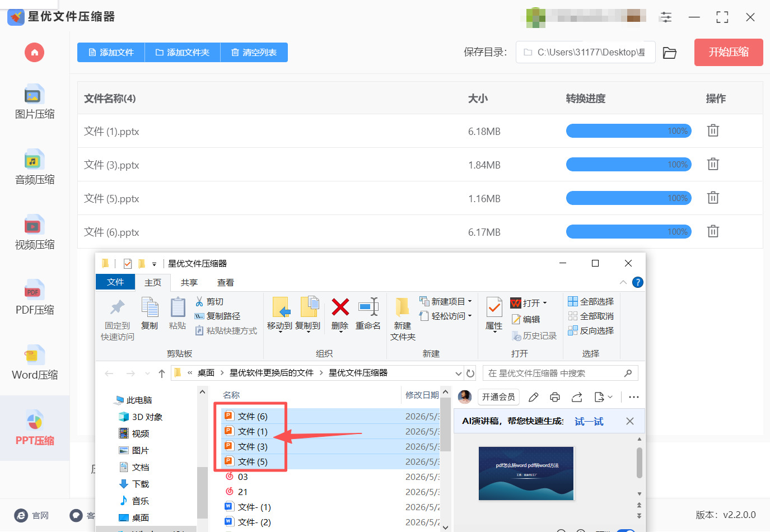
Task: Click 剪切 in the clipboard group
Action: [209, 301]
